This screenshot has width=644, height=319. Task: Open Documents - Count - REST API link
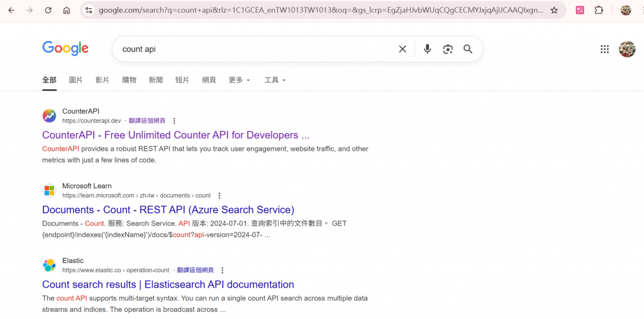[x=169, y=210]
